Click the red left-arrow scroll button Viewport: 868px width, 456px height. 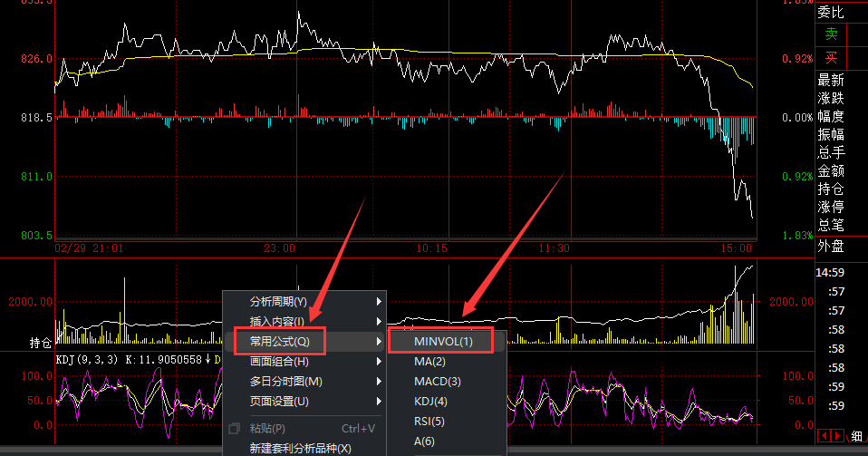[x=824, y=436]
